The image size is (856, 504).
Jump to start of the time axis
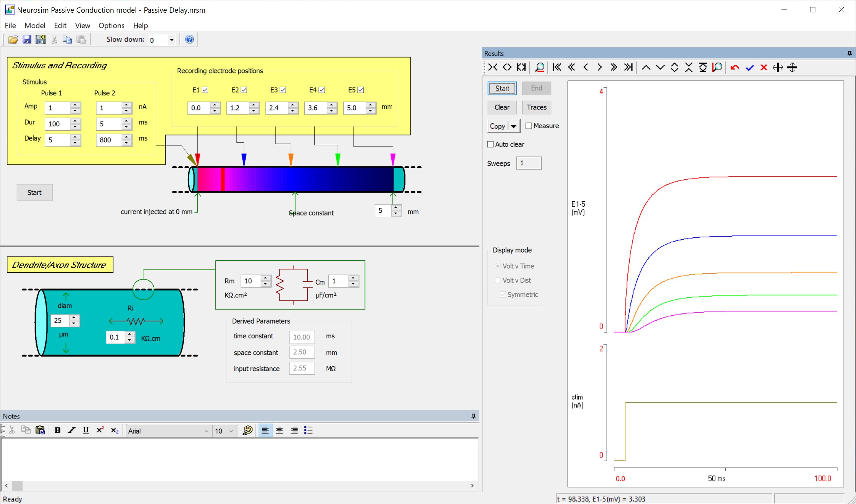[x=557, y=67]
